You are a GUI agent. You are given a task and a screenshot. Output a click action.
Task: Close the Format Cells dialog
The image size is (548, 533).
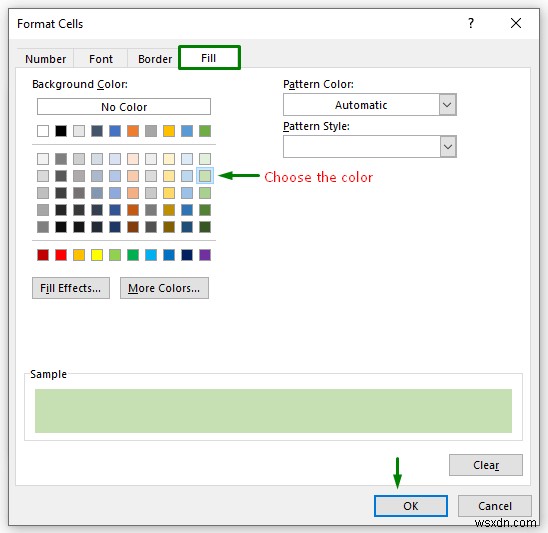pos(516,23)
